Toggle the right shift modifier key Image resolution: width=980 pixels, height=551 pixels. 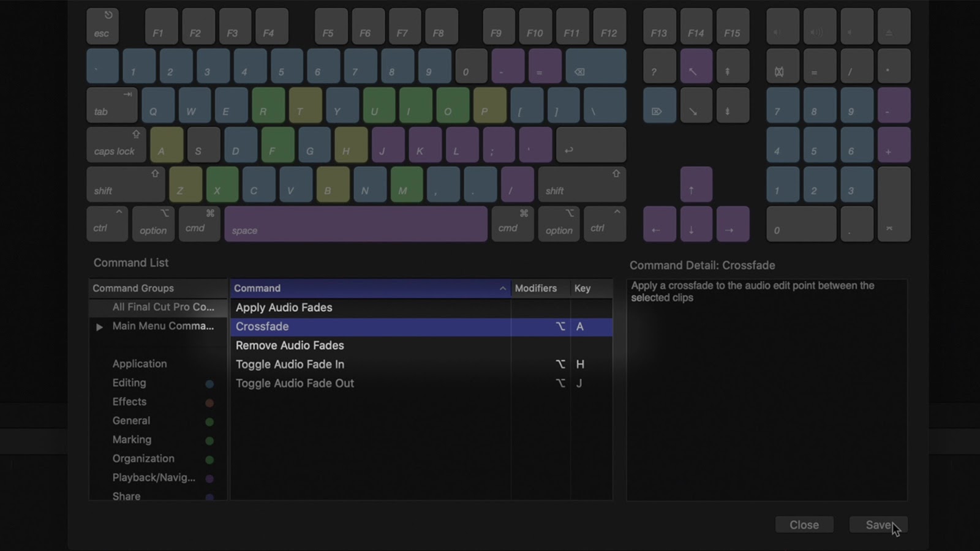582,184
